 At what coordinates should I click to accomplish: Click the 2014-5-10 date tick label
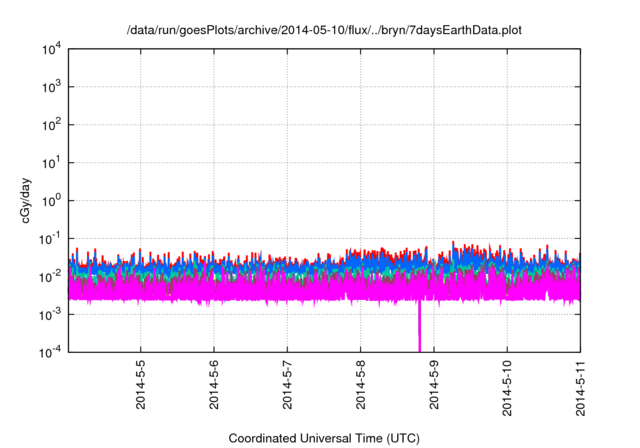507,388
